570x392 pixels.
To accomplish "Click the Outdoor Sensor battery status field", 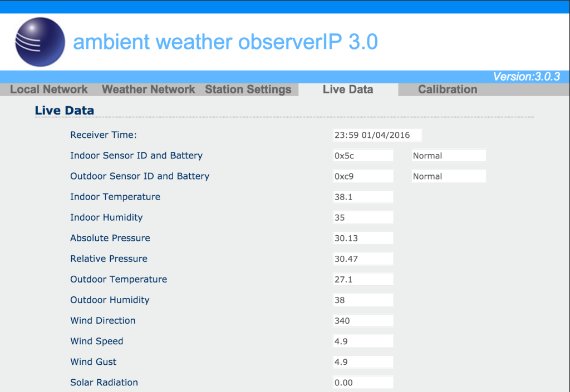I will click(x=449, y=176).
